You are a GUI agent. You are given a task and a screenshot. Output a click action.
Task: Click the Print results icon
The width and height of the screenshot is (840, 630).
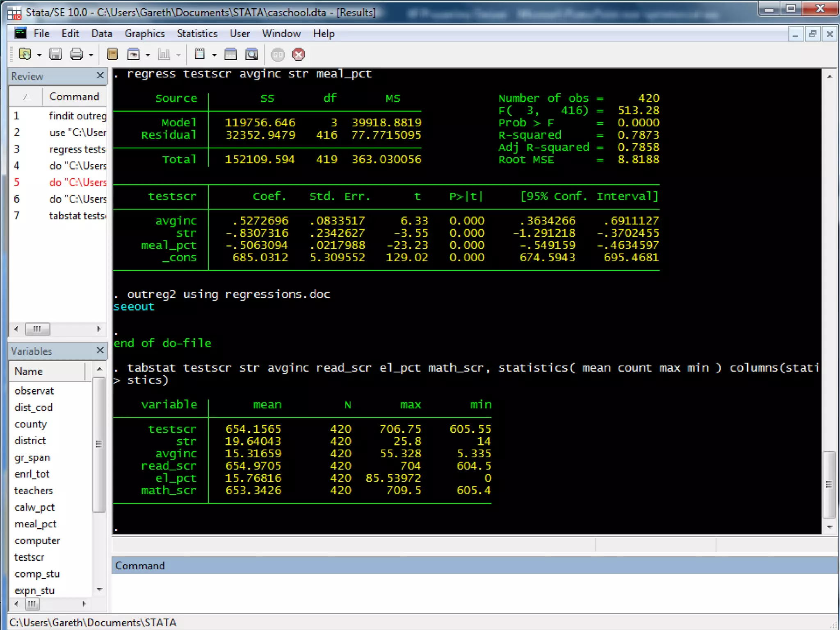[77, 54]
